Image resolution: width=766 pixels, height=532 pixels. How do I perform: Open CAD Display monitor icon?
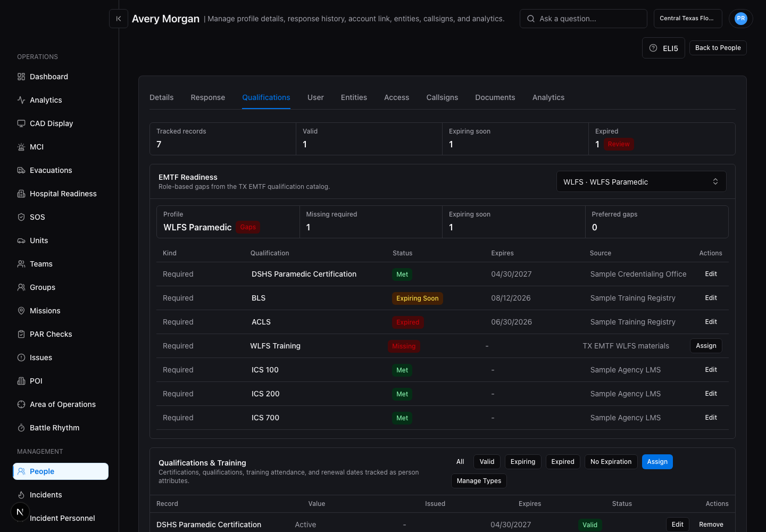[21, 123]
